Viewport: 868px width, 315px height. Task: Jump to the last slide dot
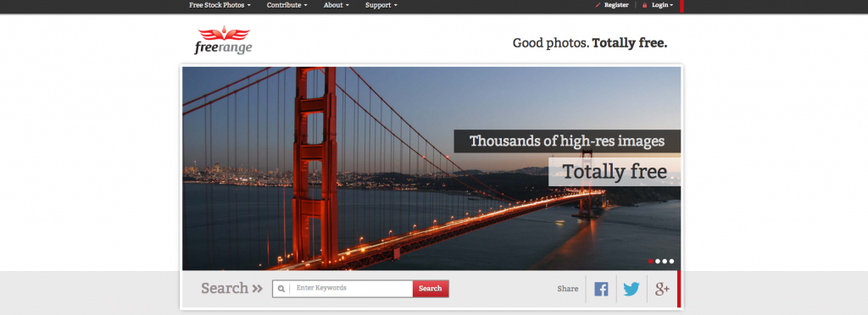pos(671,262)
